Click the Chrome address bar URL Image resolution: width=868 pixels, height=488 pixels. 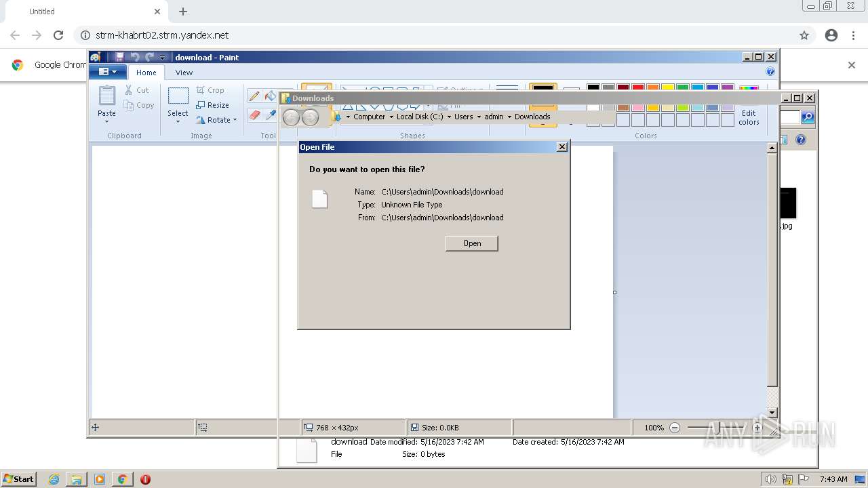click(162, 35)
